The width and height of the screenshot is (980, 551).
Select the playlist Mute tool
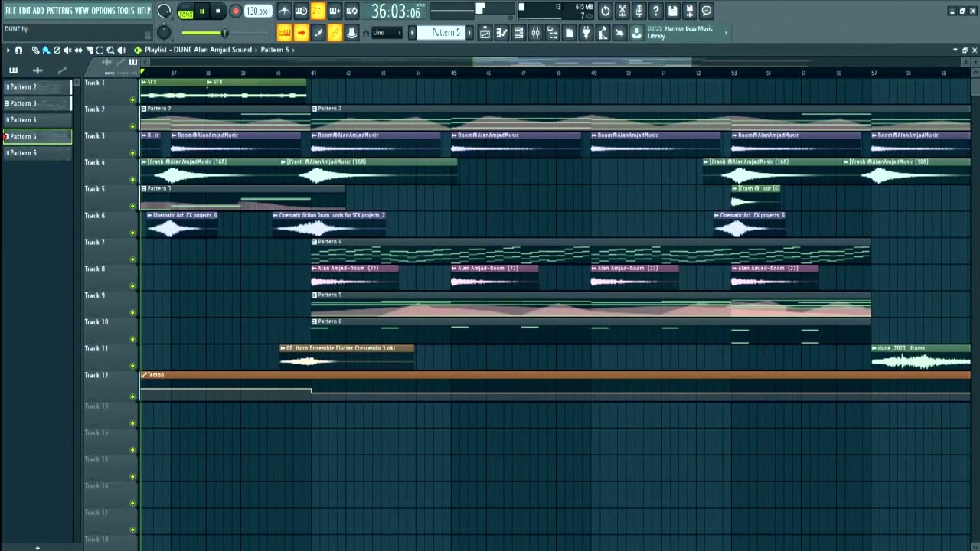coord(67,50)
